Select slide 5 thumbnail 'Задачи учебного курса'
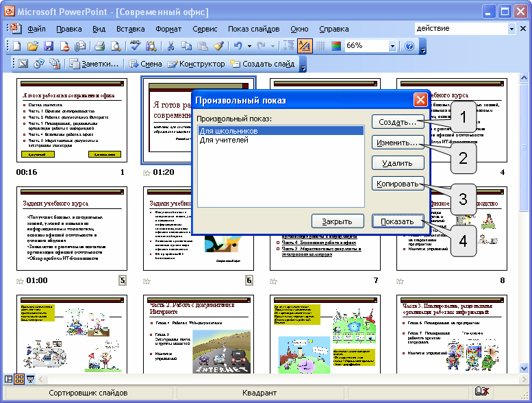532x403 pixels. coord(72,228)
